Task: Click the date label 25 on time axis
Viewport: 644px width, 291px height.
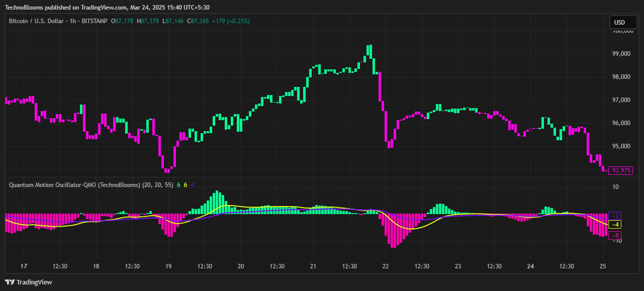Action: click(603, 266)
